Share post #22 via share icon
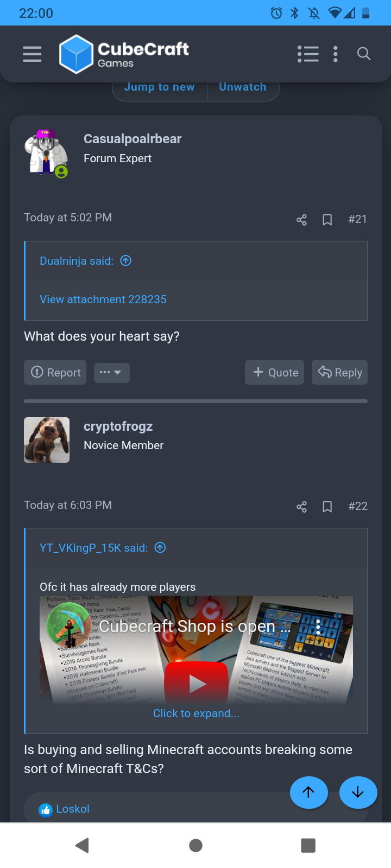This screenshot has height=868, width=391. [x=302, y=507]
